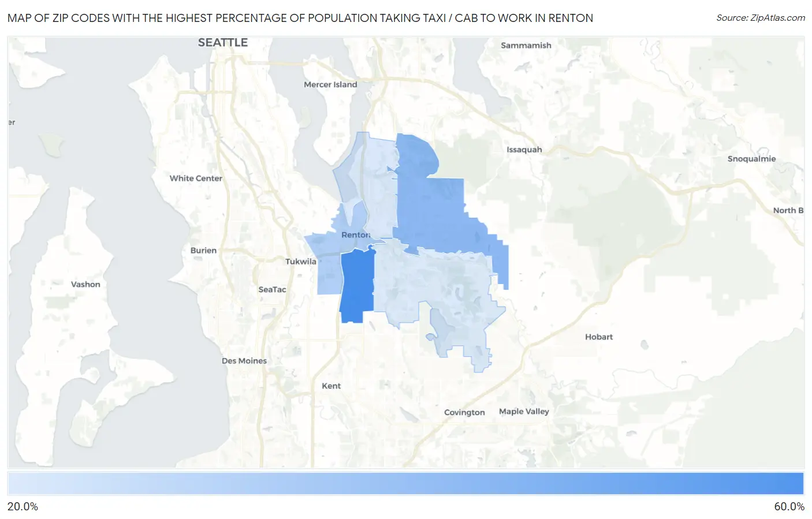The width and height of the screenshot is (812, 519).
Task: Click the Tukwila label
Action: point(301,262)
